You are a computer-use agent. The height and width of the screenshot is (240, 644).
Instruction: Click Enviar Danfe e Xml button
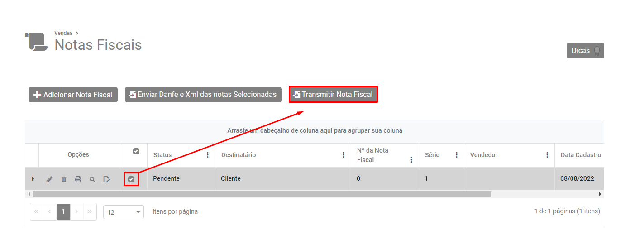tap(203, 95)
